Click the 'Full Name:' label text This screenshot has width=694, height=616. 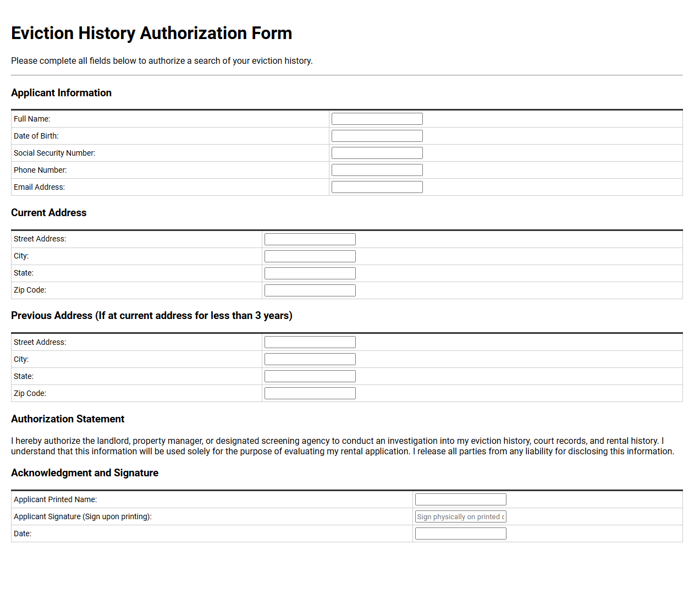click(32, 119)
